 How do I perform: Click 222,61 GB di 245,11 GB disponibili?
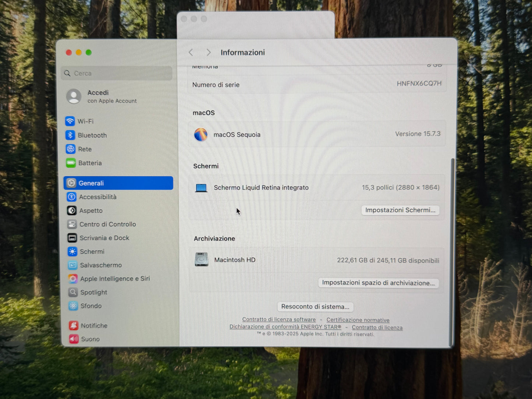pos(388,260)
